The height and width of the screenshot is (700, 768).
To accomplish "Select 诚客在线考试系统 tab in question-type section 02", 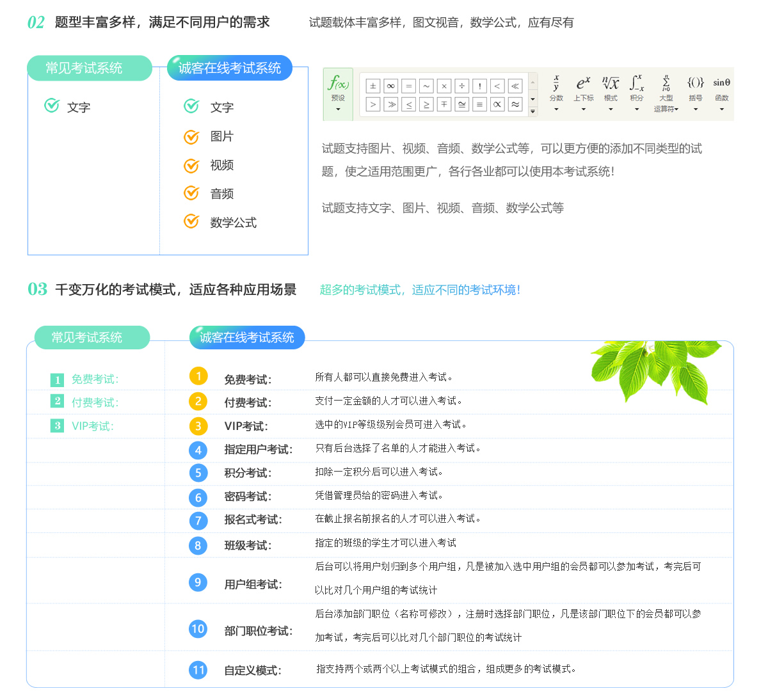I will point(230,68).
